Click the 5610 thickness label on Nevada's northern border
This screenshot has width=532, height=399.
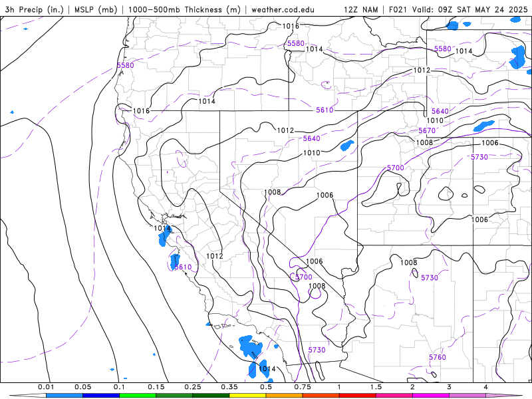click(x=325, y=110)
